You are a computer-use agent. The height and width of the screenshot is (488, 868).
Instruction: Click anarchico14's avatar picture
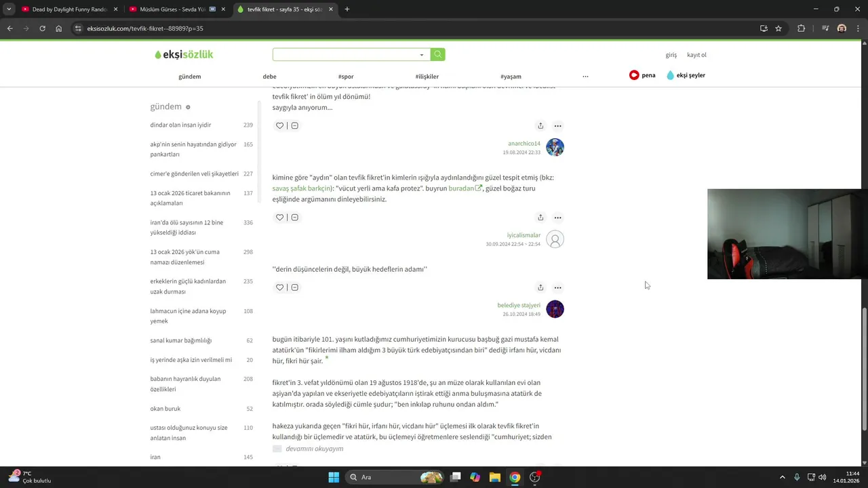[x=555, y=147]
